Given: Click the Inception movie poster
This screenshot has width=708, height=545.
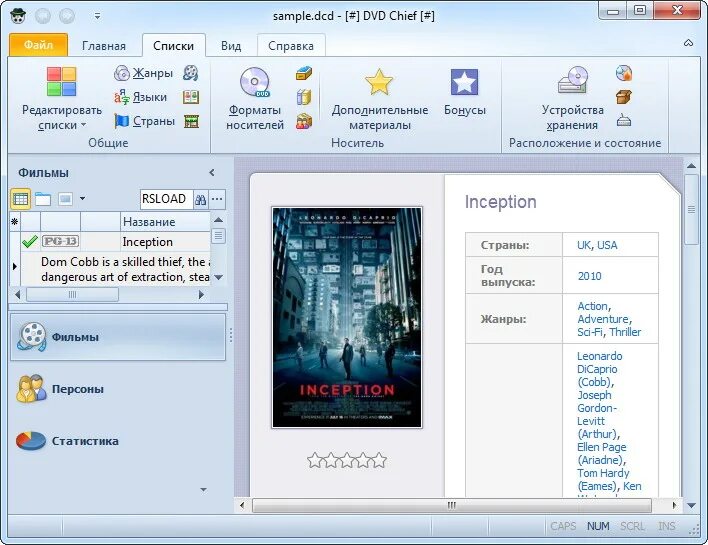Looking at the screenshot, I should pyautogui.click(x=347, y=317).
